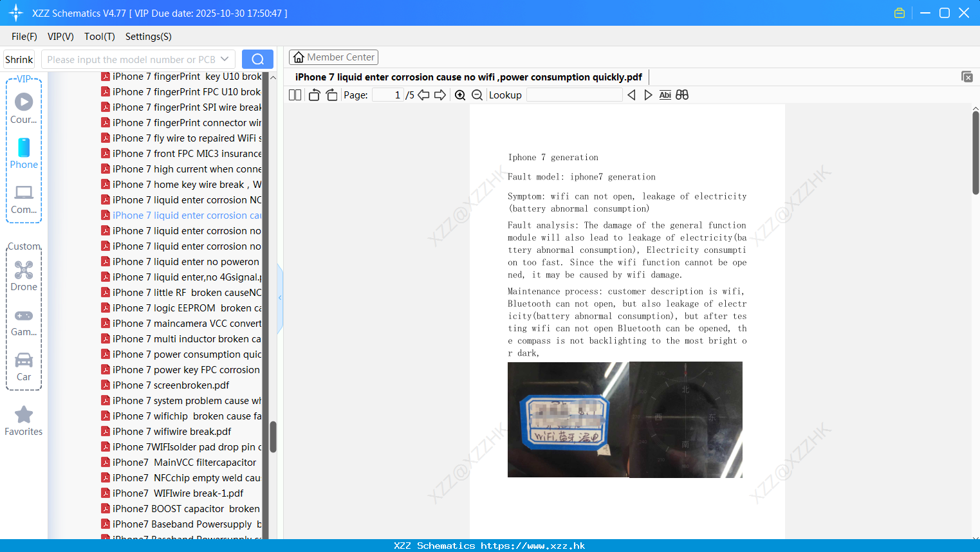Screen dimensions: 980x552
Task: Open iPhone 7 little RF broken file
Action: point(181,293)
